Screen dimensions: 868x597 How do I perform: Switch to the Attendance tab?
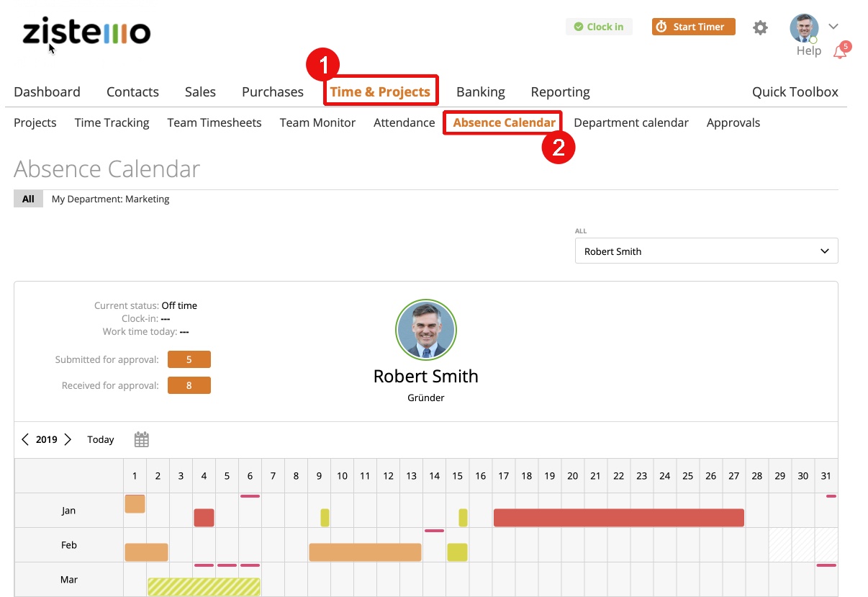pyautogui.click(x=404, y=122)
